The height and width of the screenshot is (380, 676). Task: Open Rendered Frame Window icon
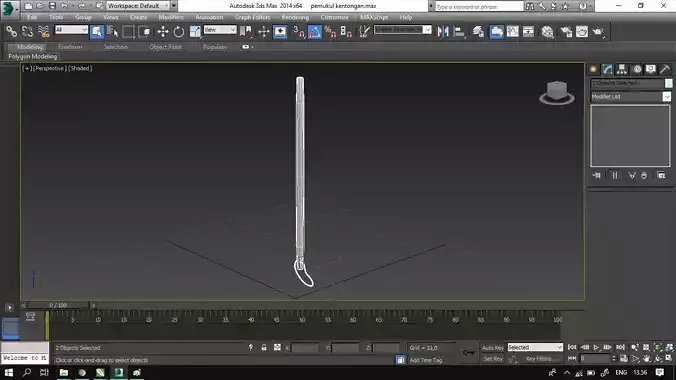582,31
